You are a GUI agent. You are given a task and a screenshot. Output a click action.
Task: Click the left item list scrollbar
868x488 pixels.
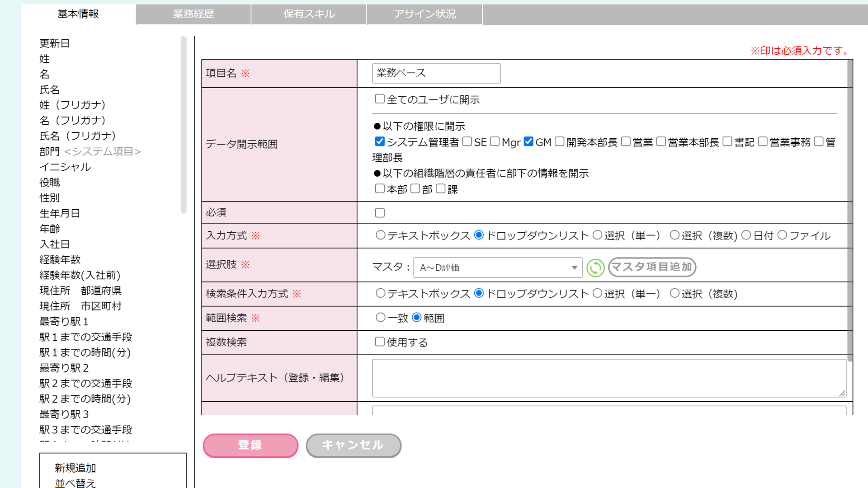184,124
